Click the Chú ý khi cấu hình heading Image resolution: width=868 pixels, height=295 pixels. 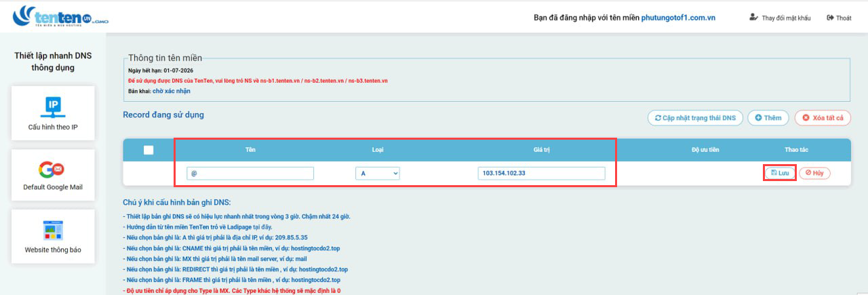point(177,202)
